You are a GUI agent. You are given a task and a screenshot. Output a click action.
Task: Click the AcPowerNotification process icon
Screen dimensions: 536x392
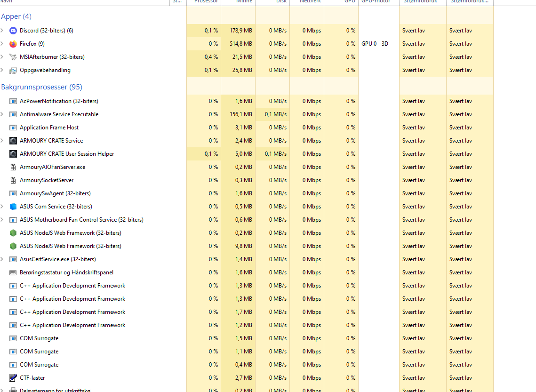pyautogui.click(x=13, y=101)
